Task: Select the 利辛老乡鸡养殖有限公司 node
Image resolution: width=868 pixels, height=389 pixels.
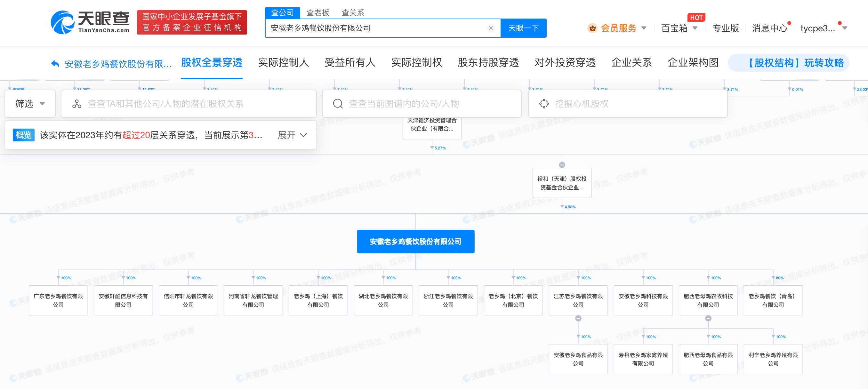Action: 773,359
